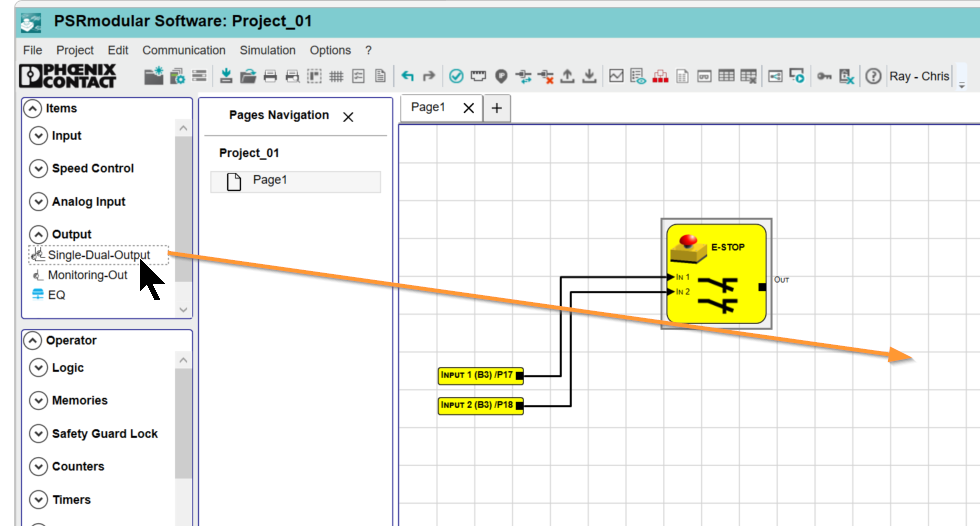Expand the Memories category
Image resolution: width=980 pixels, height=526 pixels.
coord(38,400)
